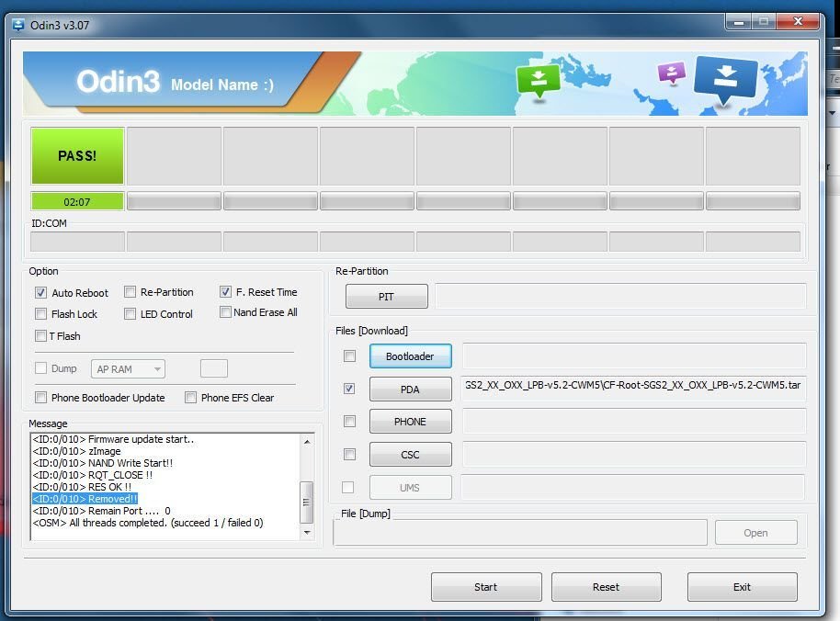This screenshot has width=840, height=621.
Task: Click the 02:07 green progress bar
Action: pyautogui.click(x=77, y=202)
